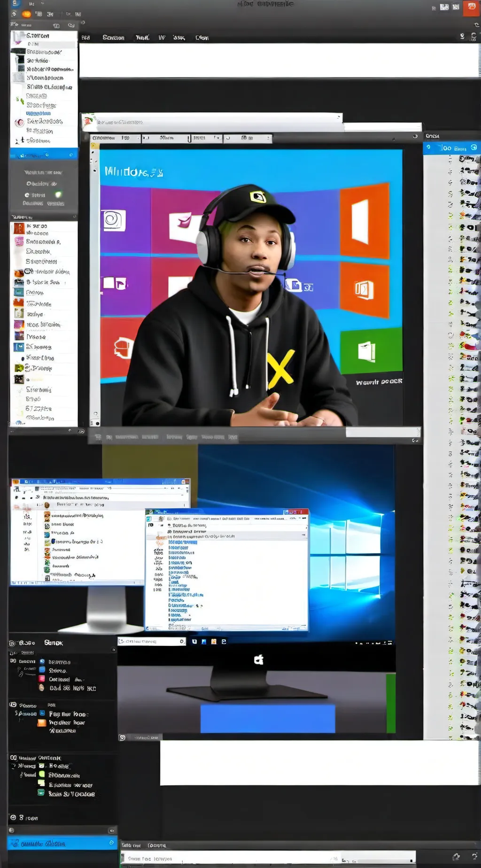
Task: Select the blue highlighted row at the bottom-left panel
Action: pyautogui.click(x=62, y=843)
